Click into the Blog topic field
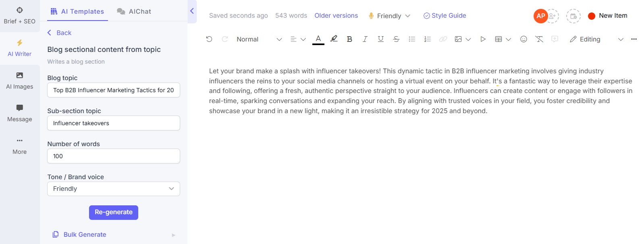Screen dimensions: 644x244 tap(114, 90)
